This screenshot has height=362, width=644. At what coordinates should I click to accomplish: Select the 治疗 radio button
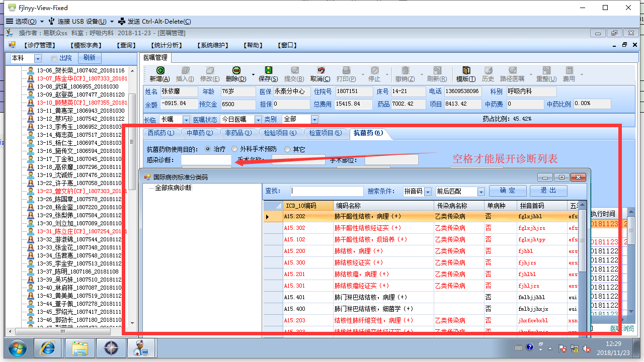coord(208,149)
